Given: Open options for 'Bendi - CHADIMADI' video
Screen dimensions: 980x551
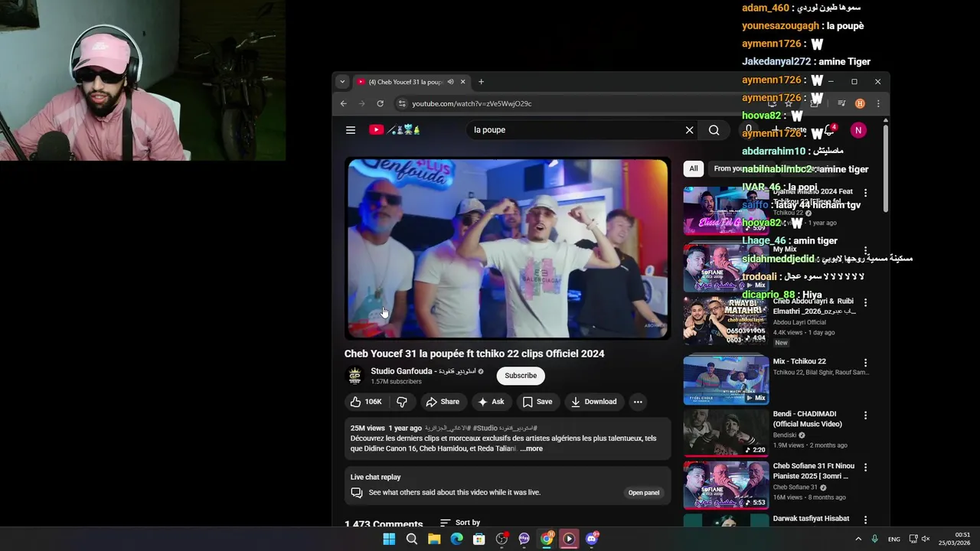Looking at the screenshot, I should click(866, 416).
